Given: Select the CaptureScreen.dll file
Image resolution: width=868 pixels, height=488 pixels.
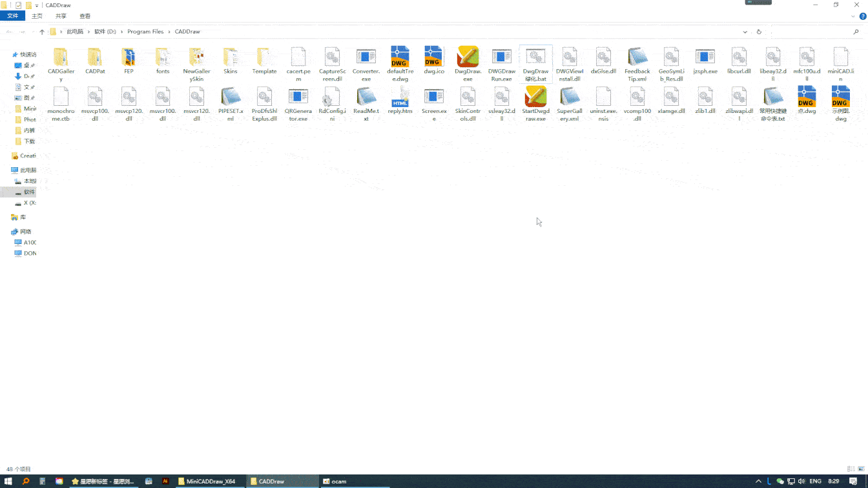Looking at the screenshot, I should pos(332,65).
